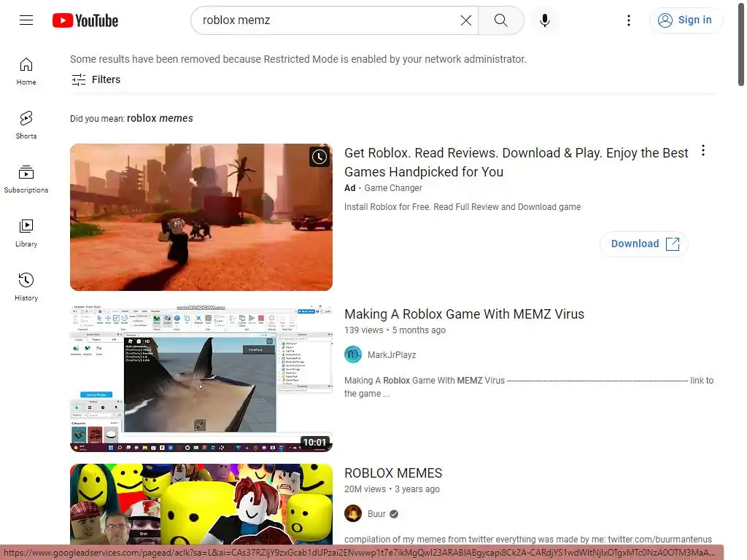Play MEMZ Virus video thumbnail
This screenshot has height=560, width=747.
point(201,378)
